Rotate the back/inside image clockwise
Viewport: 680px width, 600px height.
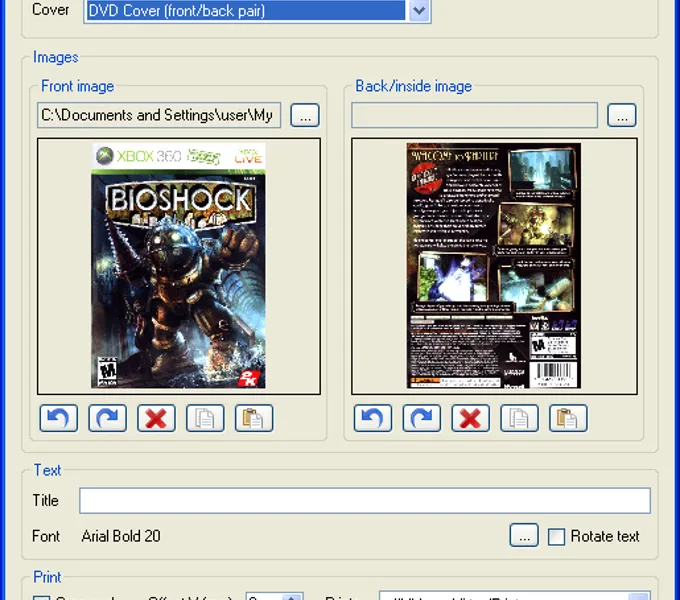[422, 418]
